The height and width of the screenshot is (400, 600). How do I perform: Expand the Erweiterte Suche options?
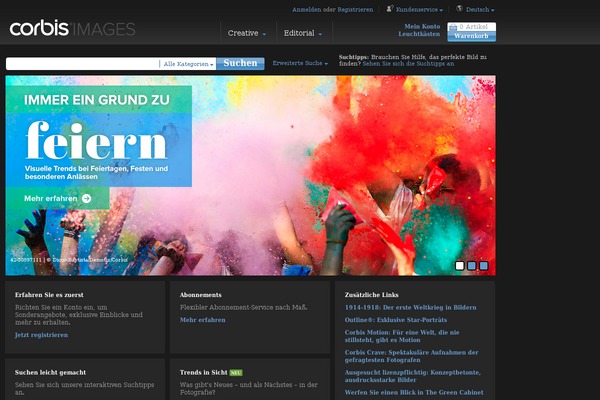[300, 63]
